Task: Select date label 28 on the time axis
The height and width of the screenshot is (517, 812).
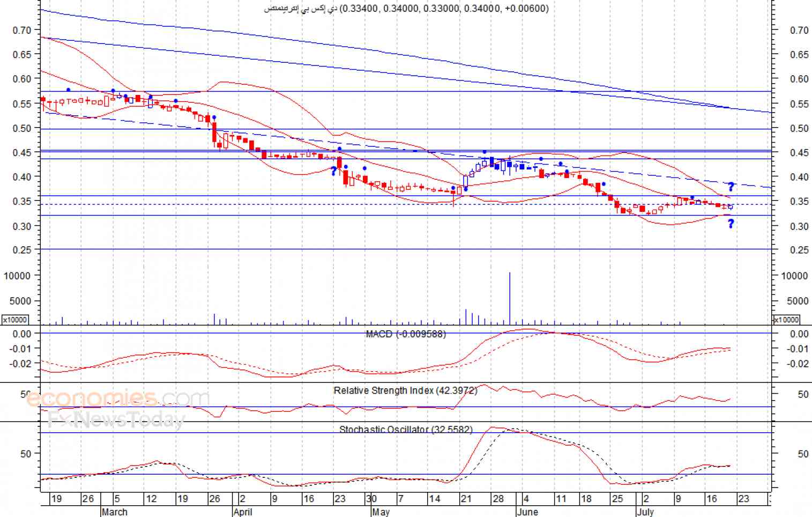Action: coord(498,499)
